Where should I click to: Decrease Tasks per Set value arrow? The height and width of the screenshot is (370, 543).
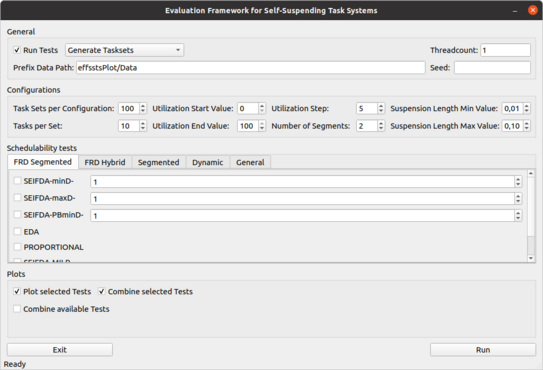pyautogui.click(x=143, y=129)
